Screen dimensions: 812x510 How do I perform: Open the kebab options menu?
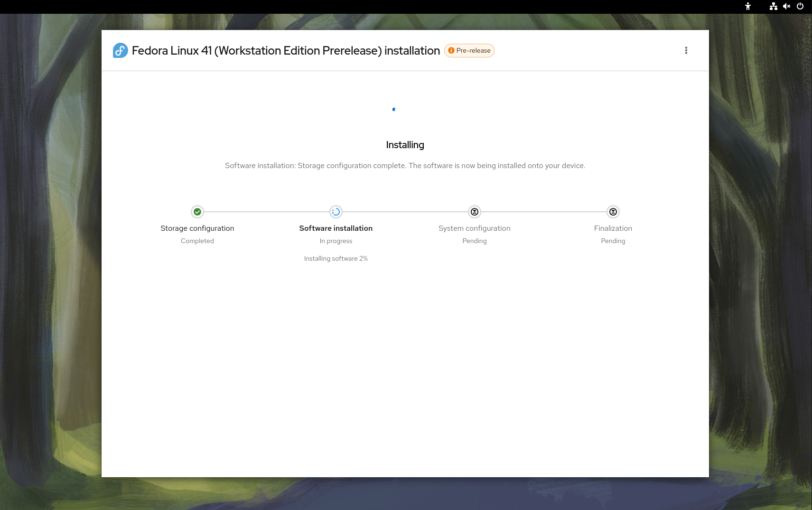pos(686,50)
